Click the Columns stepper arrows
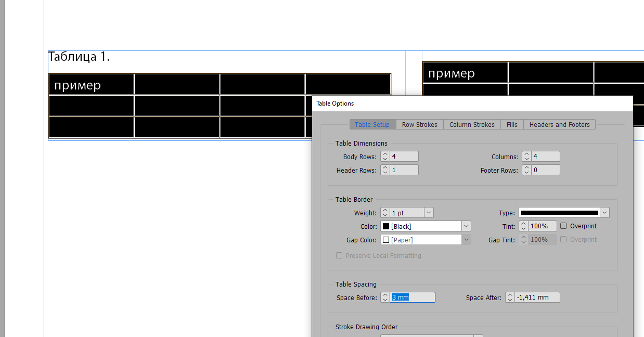 pyautogui.click(x=526, y=157)
